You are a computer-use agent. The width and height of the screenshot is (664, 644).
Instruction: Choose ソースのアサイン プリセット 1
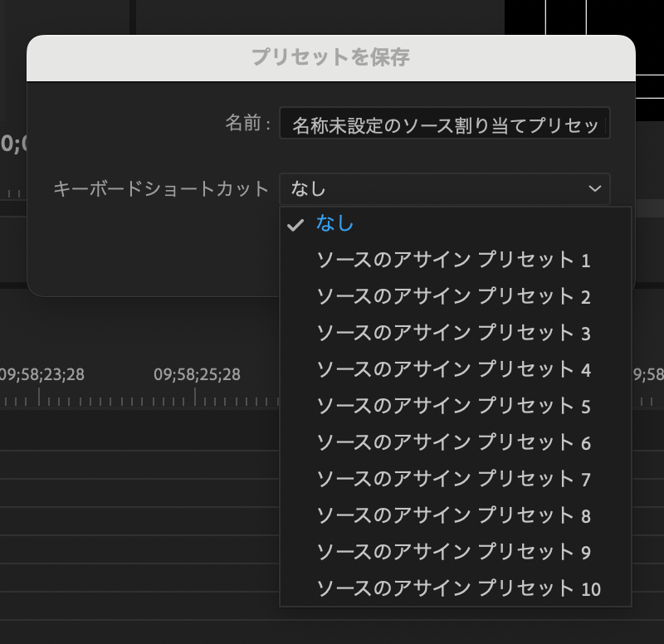coord(453,261)
